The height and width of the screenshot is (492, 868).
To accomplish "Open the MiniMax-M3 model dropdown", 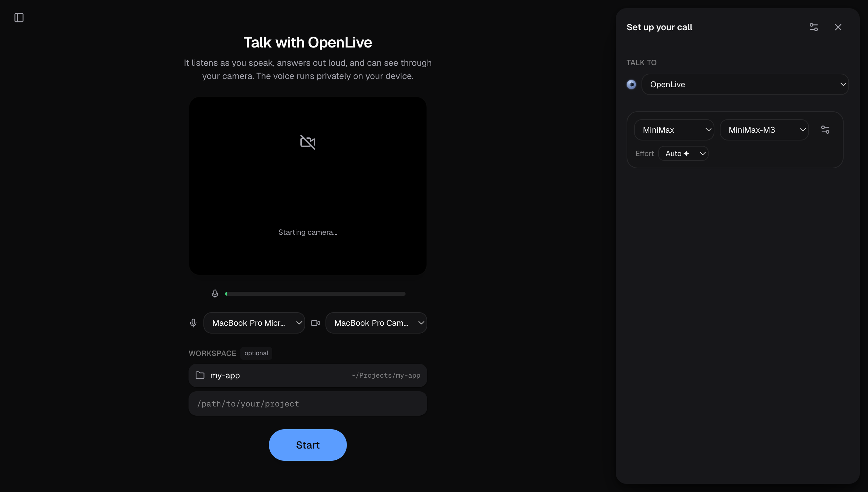I will coord(764,130).
